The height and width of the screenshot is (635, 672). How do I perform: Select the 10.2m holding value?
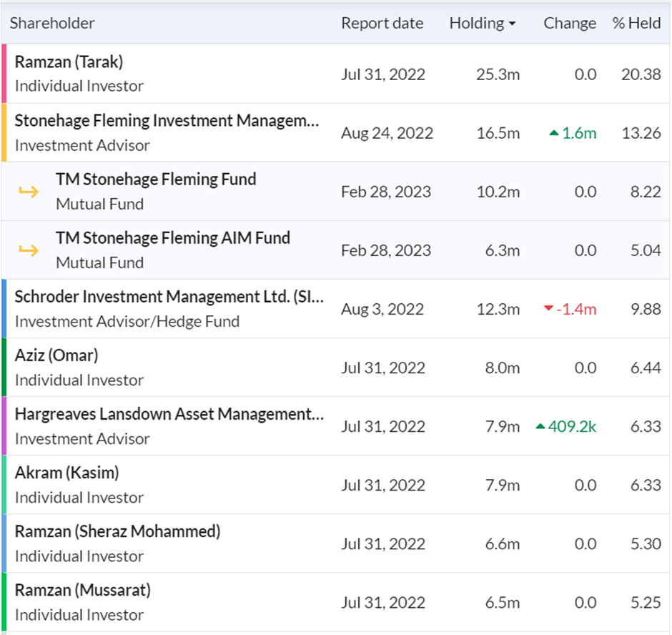click(498, 192)
